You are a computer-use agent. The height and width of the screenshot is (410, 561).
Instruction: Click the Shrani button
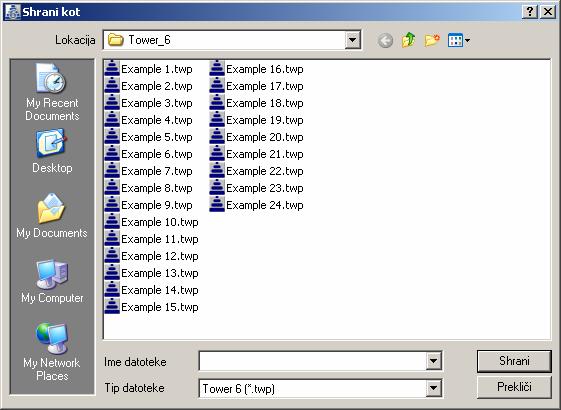(x=514, y=361)
